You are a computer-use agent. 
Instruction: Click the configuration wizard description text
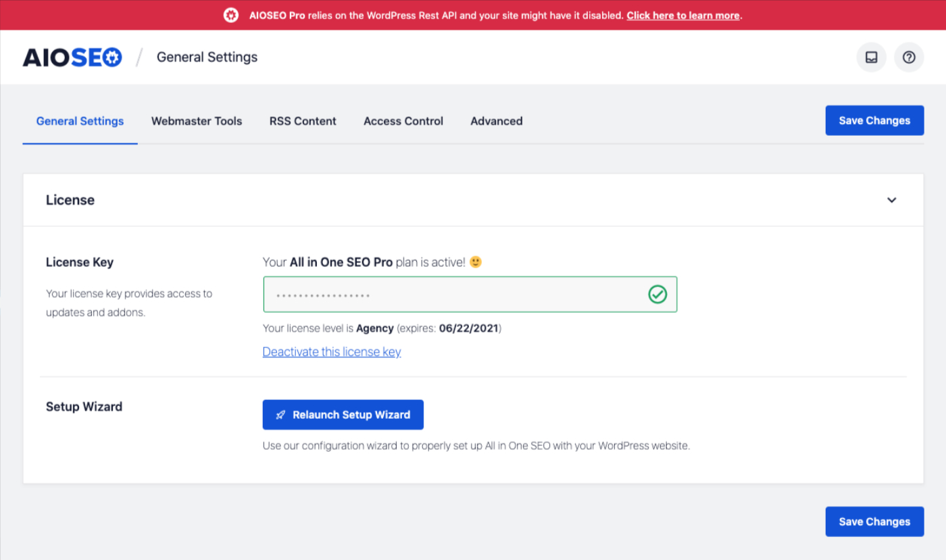(476, 446)
